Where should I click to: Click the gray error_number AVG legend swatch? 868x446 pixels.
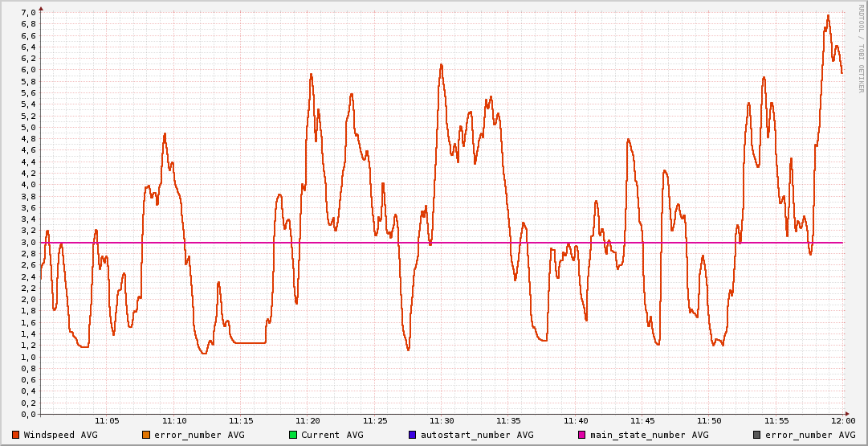pyautogui.click(x=756, y=435)
